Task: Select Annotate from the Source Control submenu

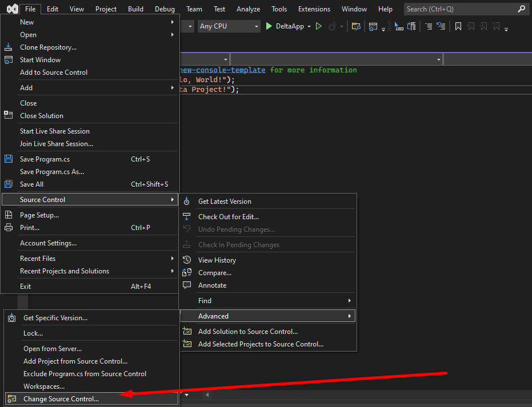Action: click(212, 285)
